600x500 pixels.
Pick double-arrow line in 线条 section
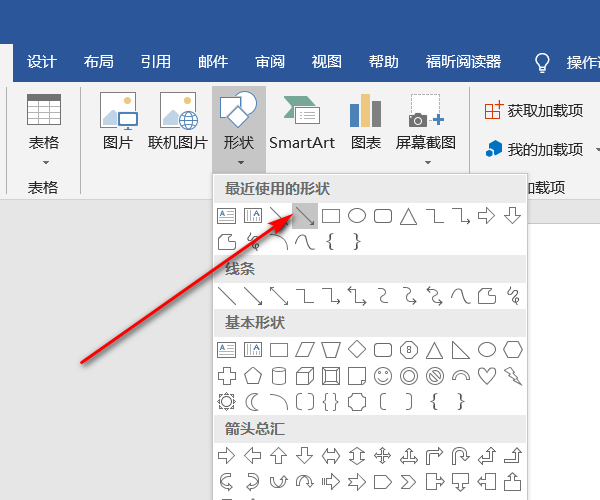coord(279,296)
